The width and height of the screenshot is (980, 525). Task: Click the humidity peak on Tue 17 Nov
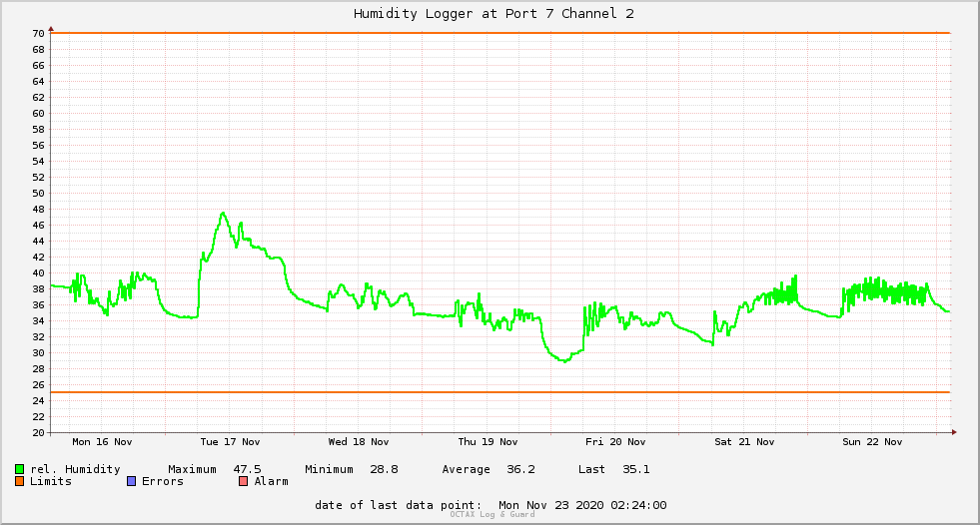point(223,214)
